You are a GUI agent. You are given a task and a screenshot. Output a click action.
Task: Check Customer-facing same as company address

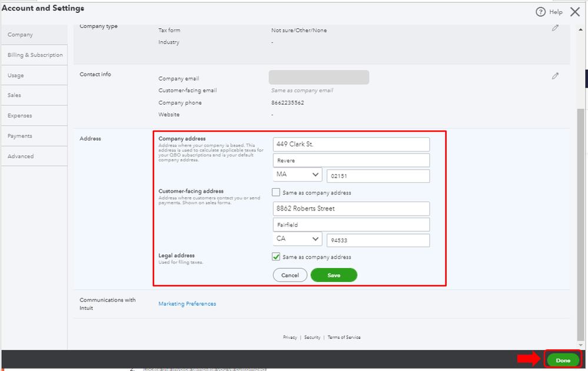click(276, 192)
